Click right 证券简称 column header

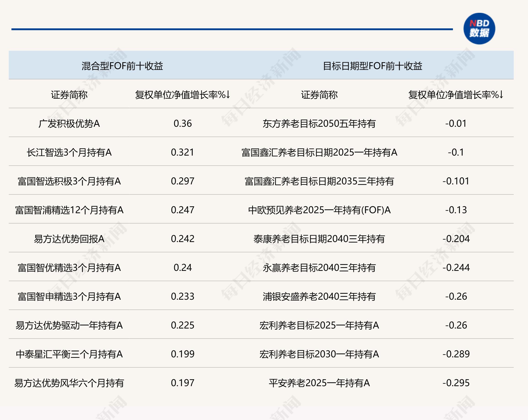point(319,95)
